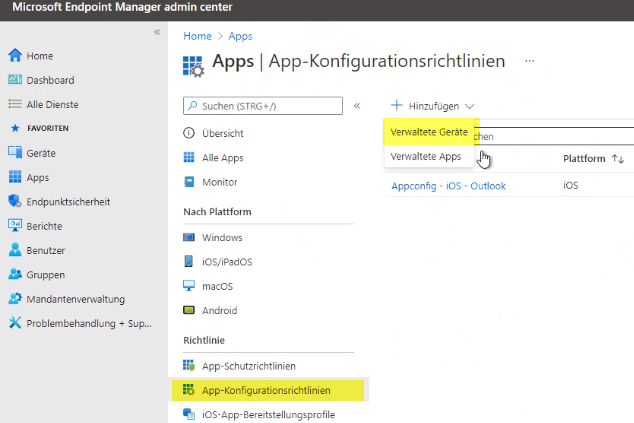Click the Geräte devices icon

(x=15, y=153)
